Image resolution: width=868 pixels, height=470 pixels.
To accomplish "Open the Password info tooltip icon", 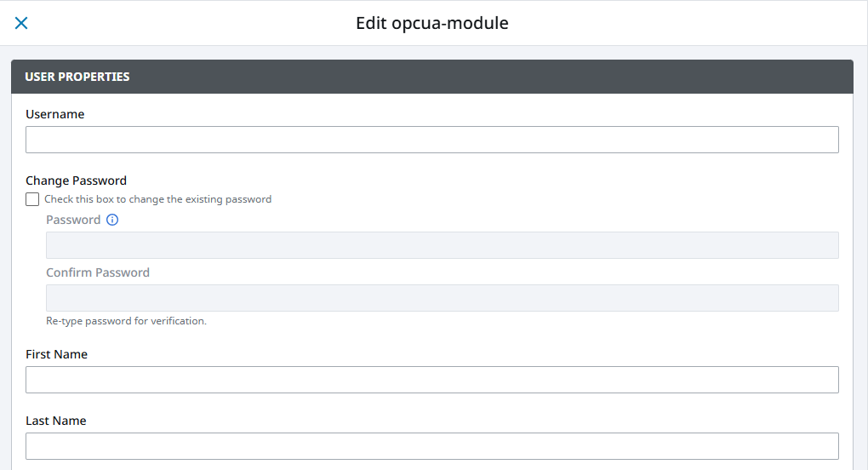I will point(112,220).
